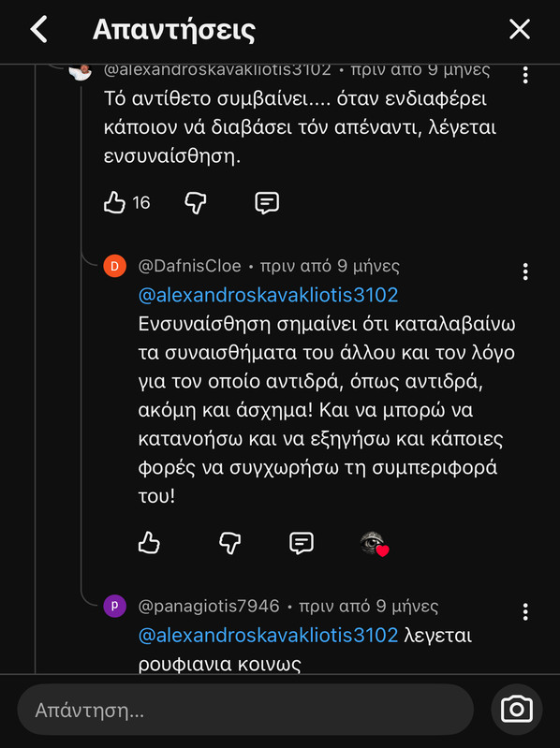
Task: Open @alexandroskavakliotis3102 mention in DafnisCloe reply
Action: coord(268,295)
